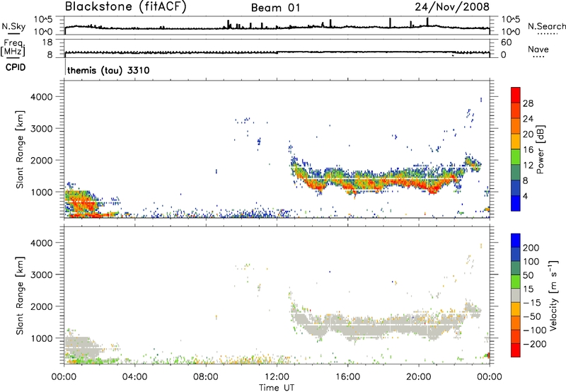
Task: Click the '2000' tick on power panel
Action: (41, 160)
